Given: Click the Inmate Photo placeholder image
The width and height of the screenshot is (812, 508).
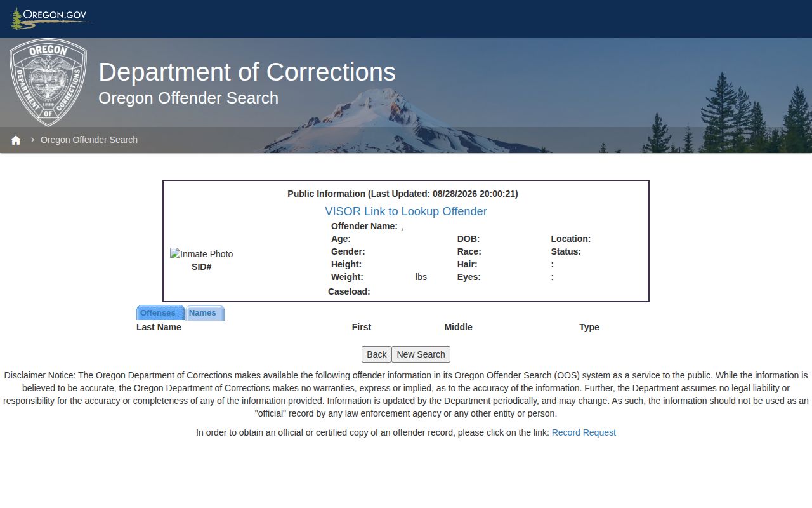Looking at the screenshot, I should (201, 254).
